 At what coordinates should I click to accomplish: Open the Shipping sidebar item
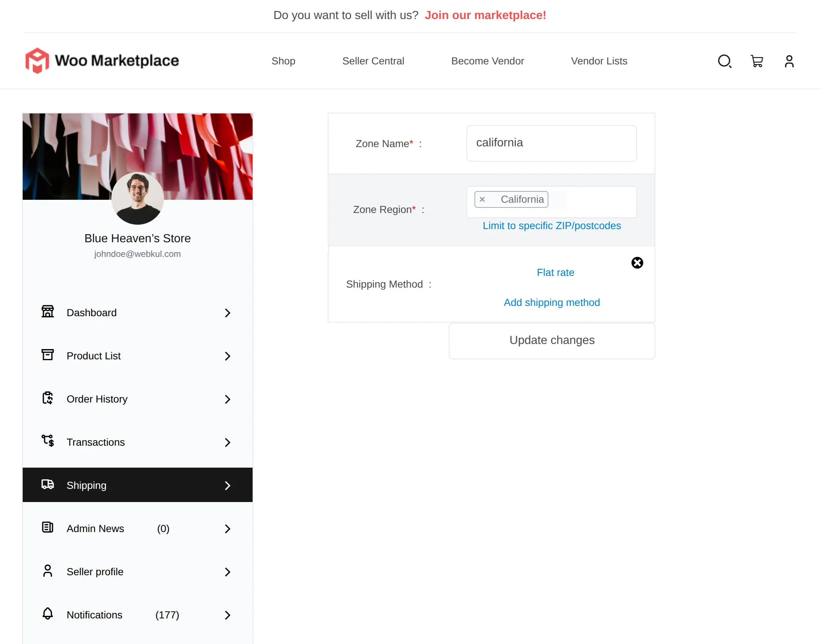(137, 485)
